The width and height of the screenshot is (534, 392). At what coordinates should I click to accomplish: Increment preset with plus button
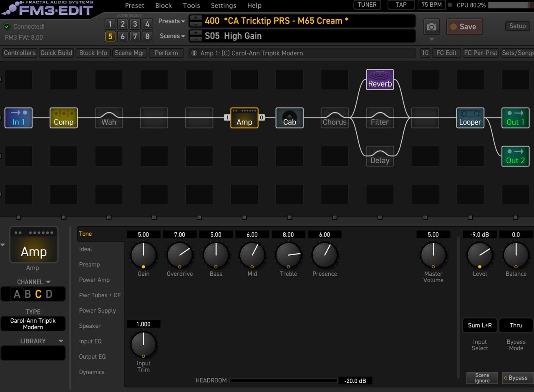pos(196,18)
